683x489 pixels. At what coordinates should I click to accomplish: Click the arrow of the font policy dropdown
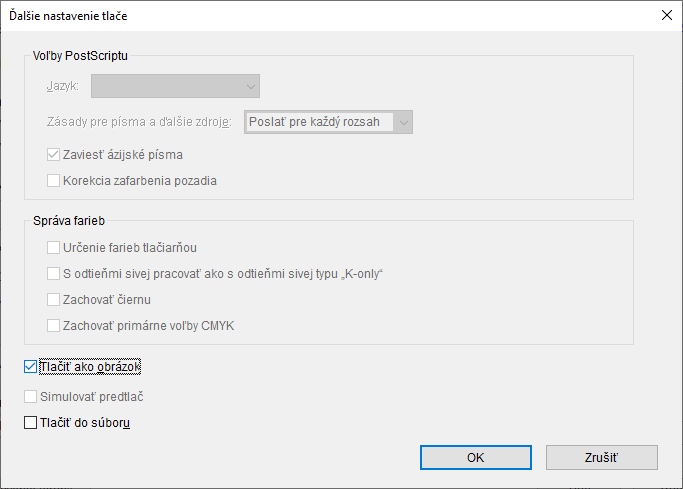click(403, 122)
